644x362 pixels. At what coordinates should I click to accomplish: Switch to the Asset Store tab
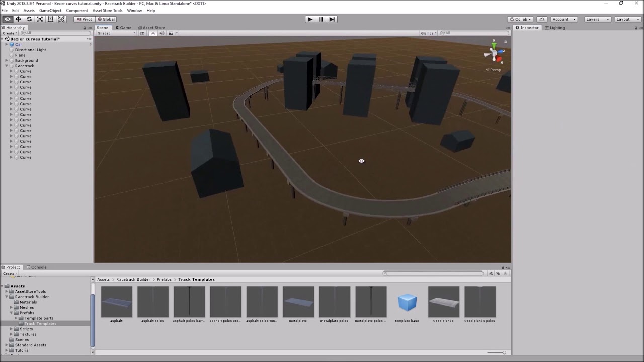(x=151, y=28)
